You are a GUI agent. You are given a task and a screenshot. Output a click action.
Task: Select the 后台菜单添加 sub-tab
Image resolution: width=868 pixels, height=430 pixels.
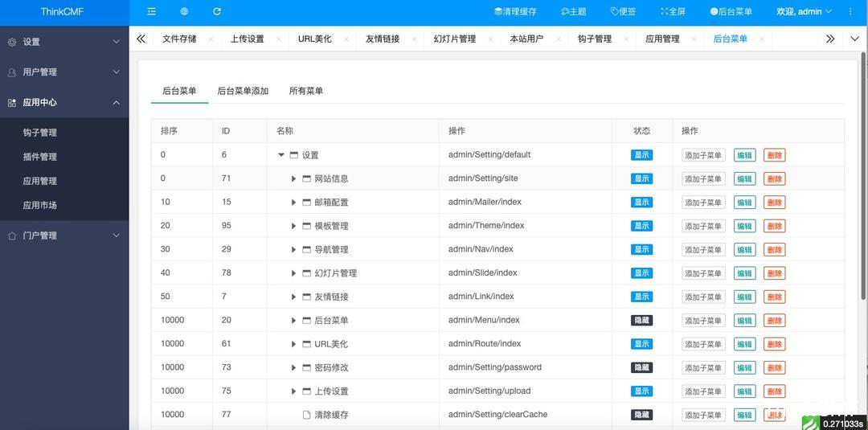click(x=243, y=91)
